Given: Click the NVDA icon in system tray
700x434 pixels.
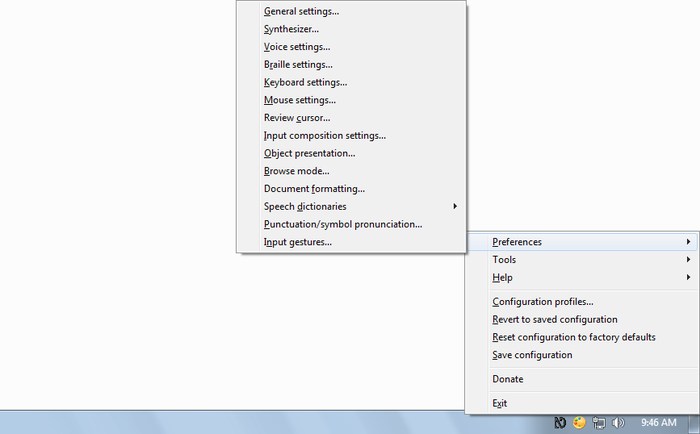Looking at the screenshot, I should coord(562,423).
